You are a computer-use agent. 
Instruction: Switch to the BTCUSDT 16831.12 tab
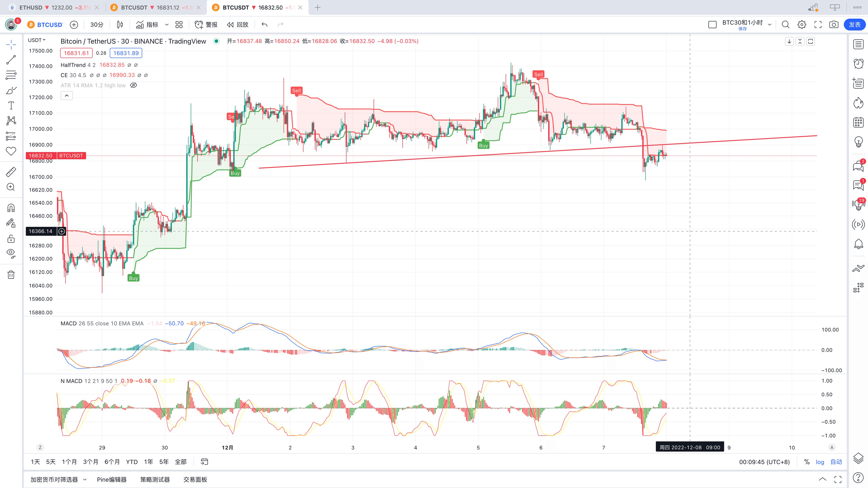[x=155, y=7]
